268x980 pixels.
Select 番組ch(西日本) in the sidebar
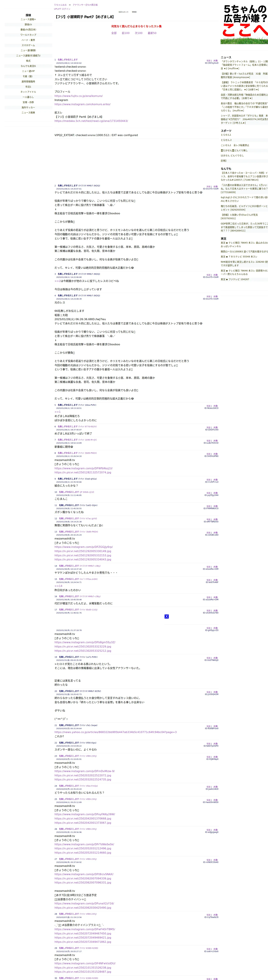tap(28, 30)
